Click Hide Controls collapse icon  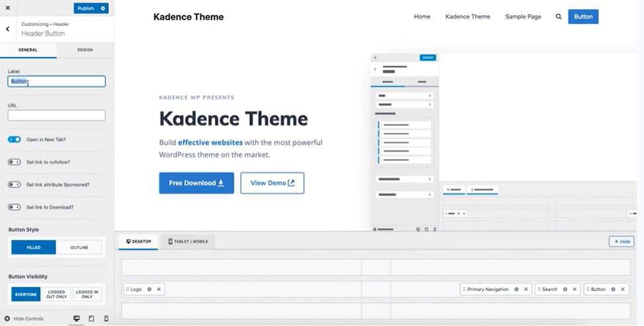pyautogui.click(x=7, y=319)
